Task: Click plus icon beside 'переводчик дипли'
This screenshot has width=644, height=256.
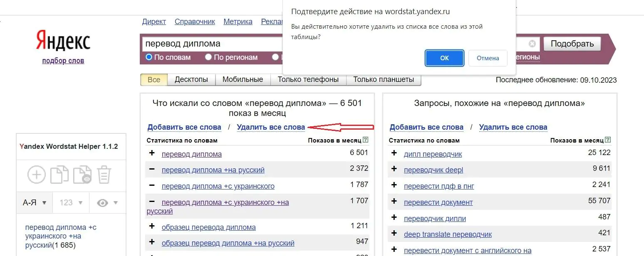Action: 394,218
